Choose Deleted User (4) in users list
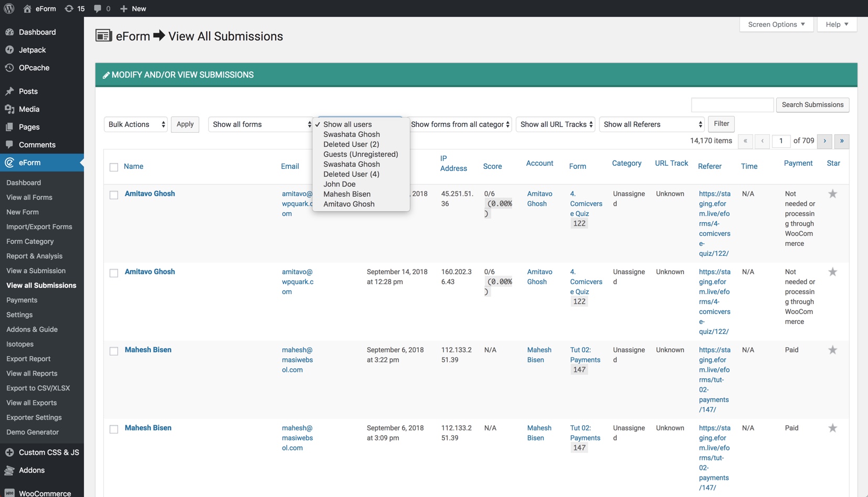 tap(361, 174)
